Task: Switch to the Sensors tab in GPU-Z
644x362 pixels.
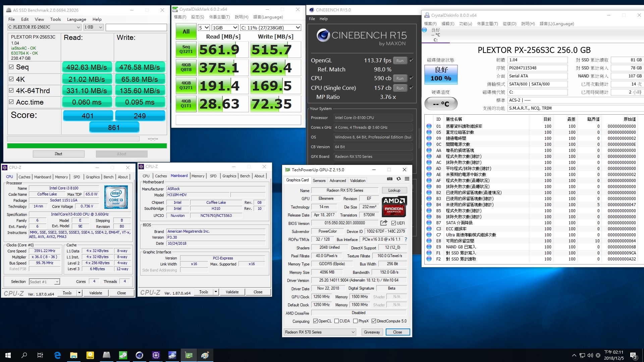Action: pyautogui.click(x=319, y=180)
